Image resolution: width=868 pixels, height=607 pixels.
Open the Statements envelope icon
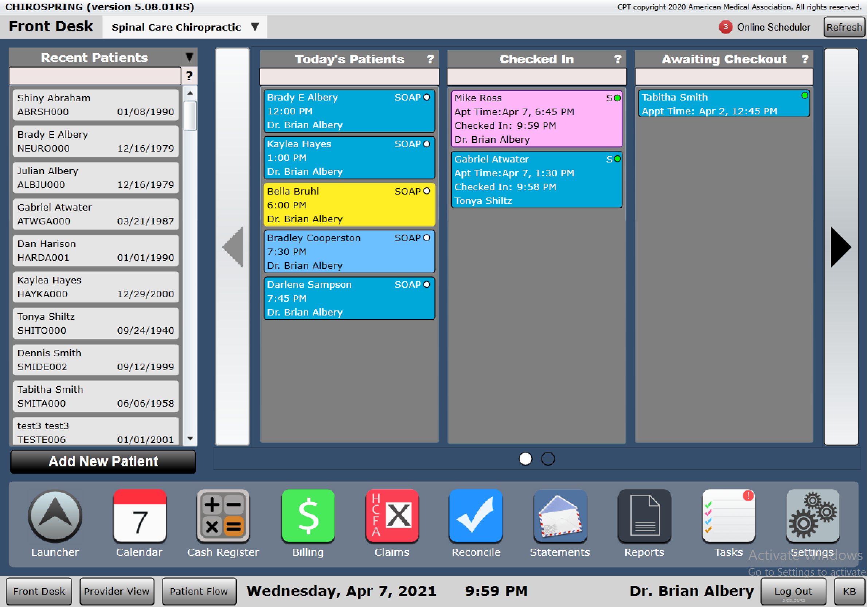click(x=560, y=516)
